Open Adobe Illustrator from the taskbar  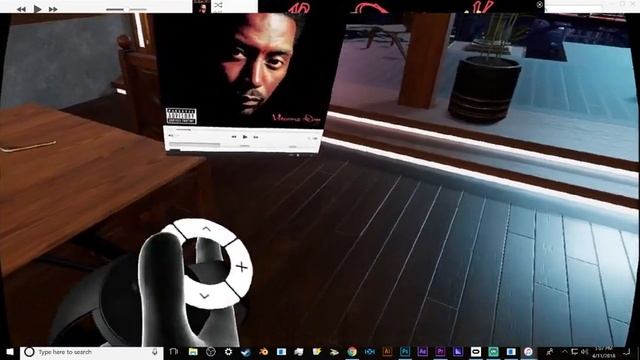pyautogui.click(x=387, y=352)
